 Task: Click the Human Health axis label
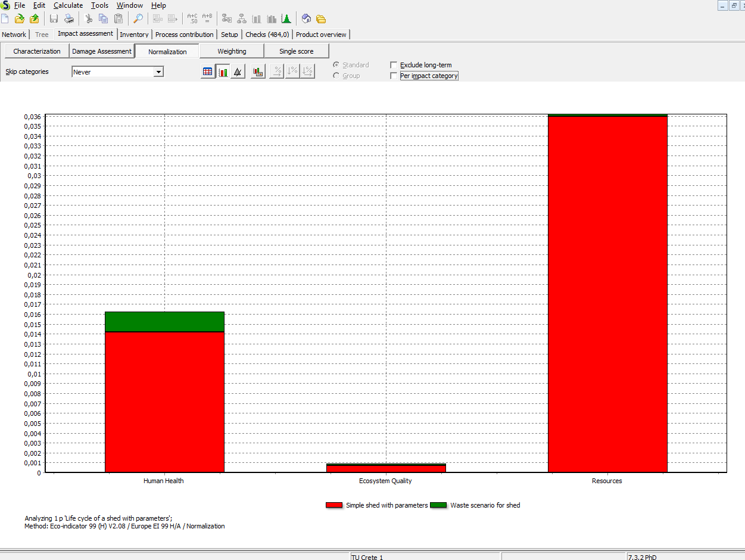coord(164,481)
